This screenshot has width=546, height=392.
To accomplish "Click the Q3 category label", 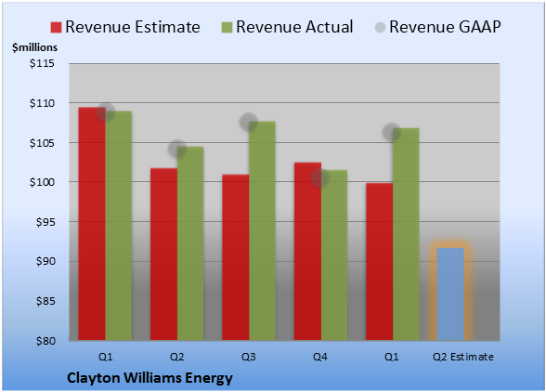I will 249,357.
